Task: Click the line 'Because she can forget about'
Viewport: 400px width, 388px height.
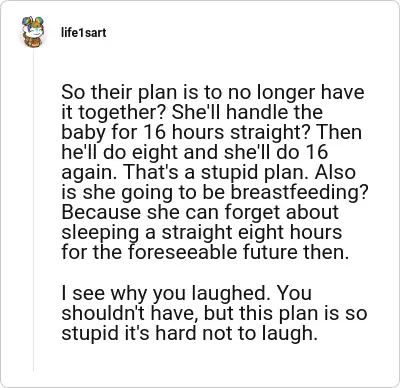Action: [200, 212]
